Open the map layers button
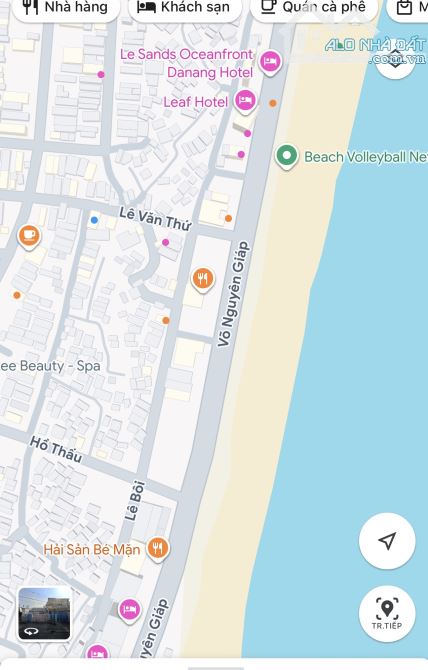The image size is (428, 670). 396,60
